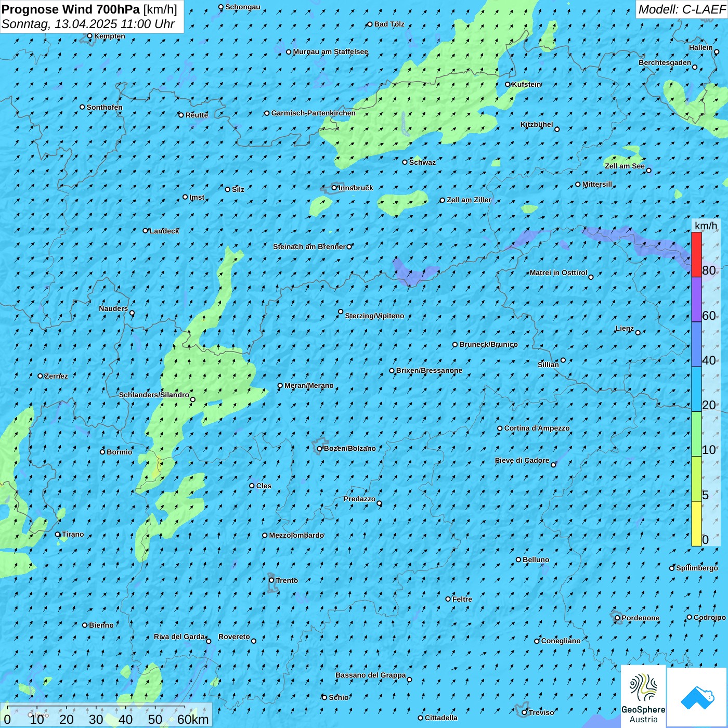The height and width of the screenshot is (728, 728).
Task: Click the 'Bormio' label
Action: point(119,452)
